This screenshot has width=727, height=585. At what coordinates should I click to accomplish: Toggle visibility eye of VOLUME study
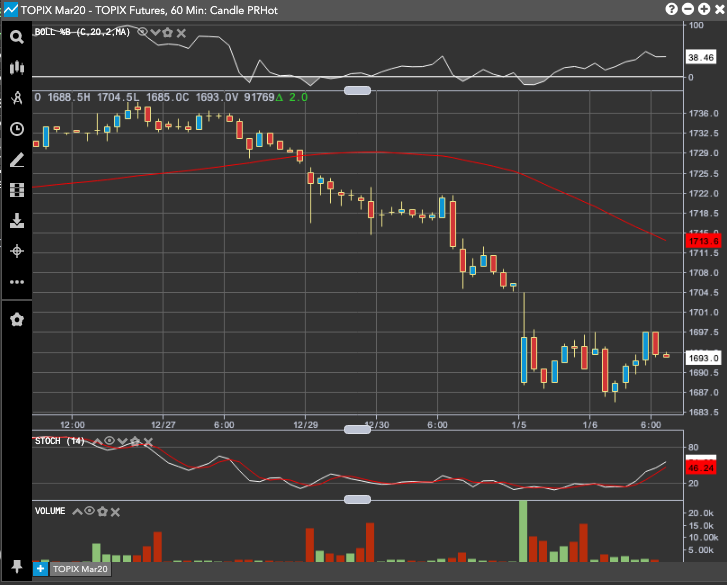89,511
